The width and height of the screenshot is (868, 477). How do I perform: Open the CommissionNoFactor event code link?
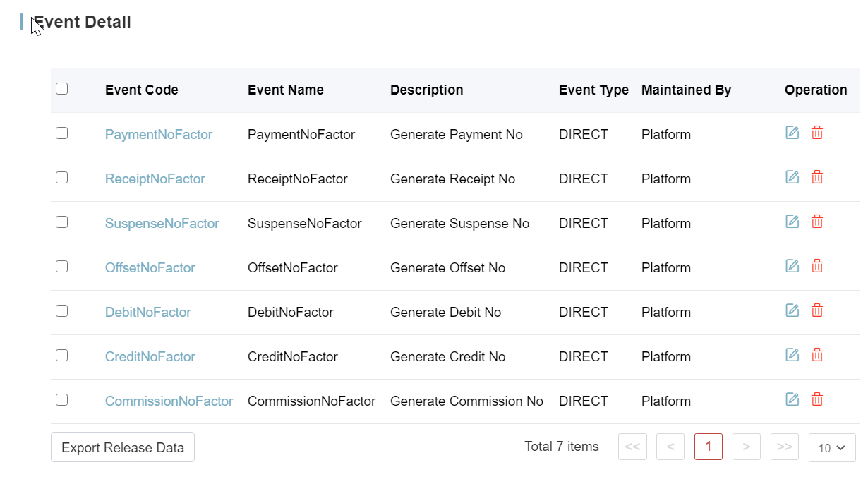pos(169,401)
